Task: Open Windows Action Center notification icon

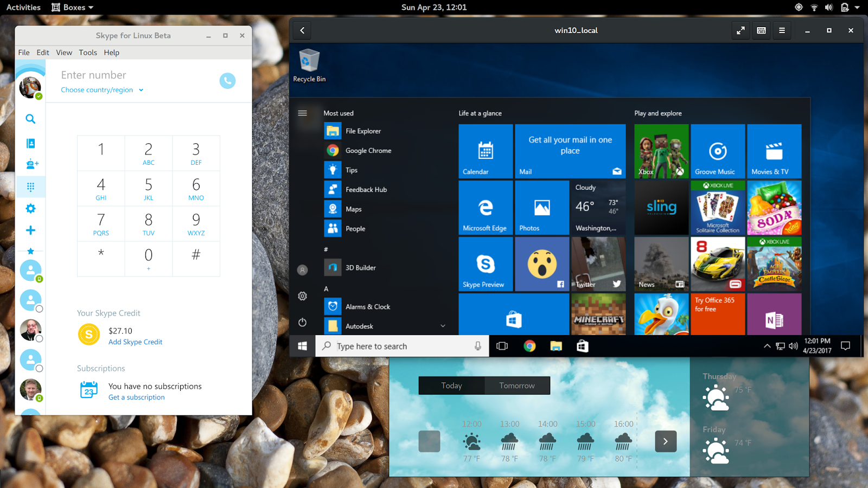Action: (x=845, y=346)
